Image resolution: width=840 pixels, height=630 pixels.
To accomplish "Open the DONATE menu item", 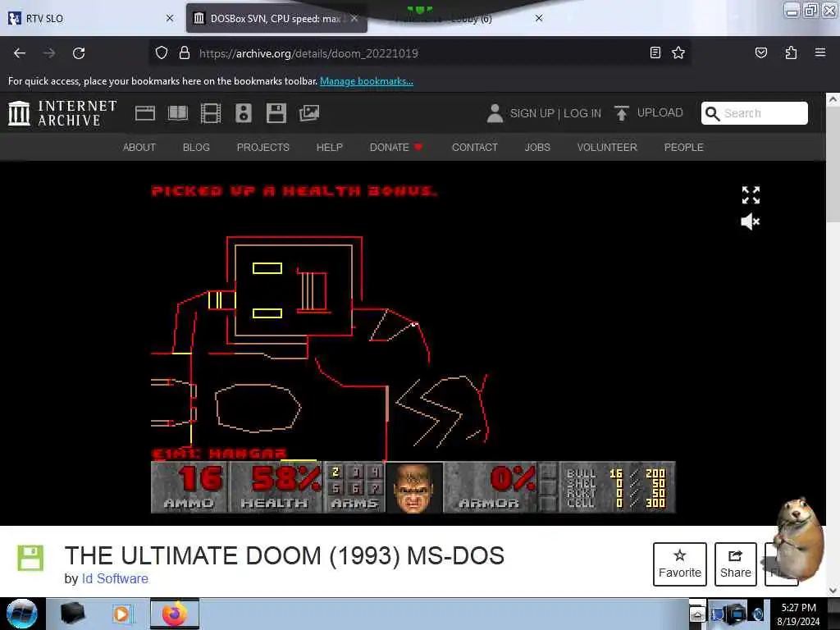I will click(x=396, y=148).
